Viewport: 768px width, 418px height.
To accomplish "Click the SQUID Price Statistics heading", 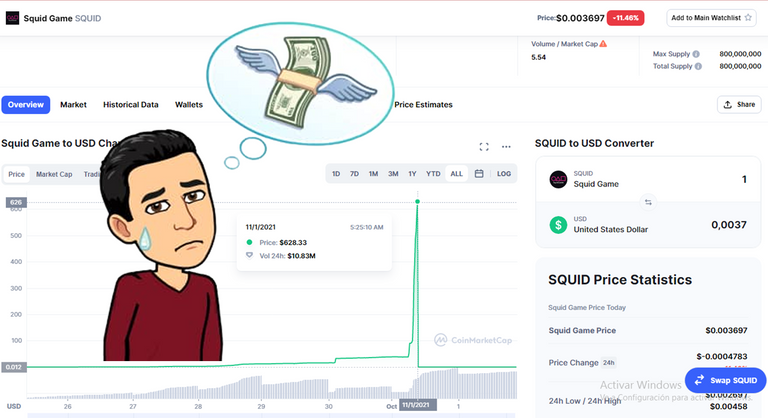I will click(620, 279).
